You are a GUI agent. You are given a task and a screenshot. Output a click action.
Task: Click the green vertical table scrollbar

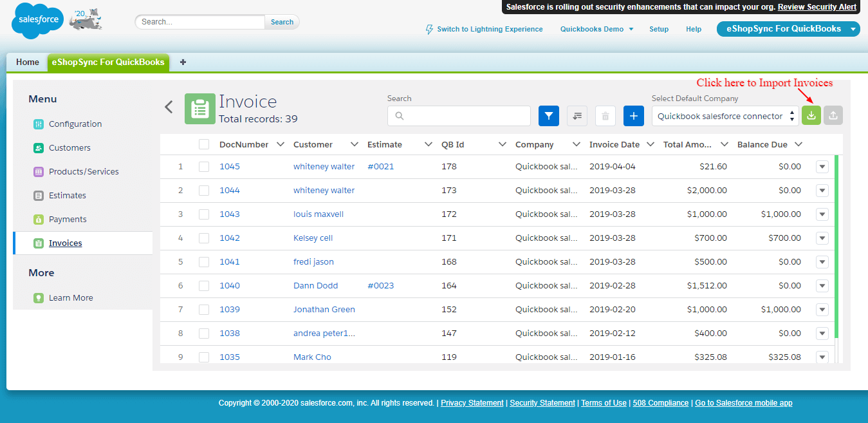[836, 245]
